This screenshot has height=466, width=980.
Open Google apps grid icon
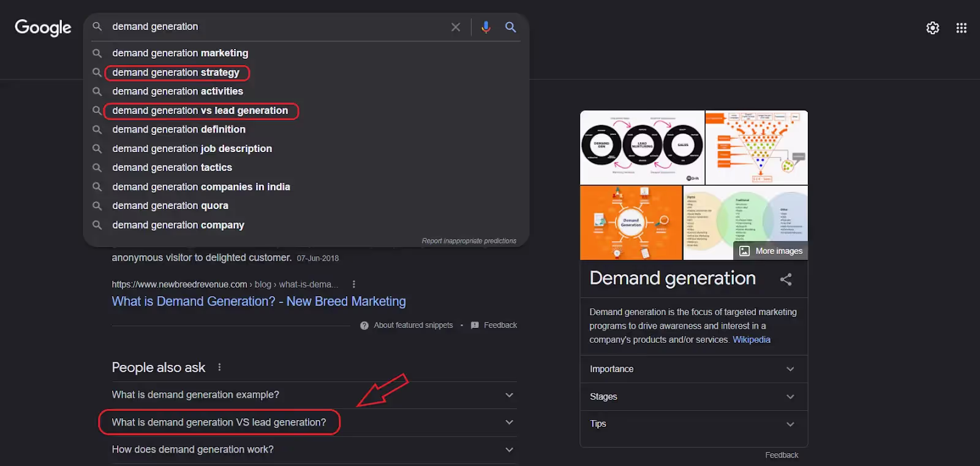(962, 28)
